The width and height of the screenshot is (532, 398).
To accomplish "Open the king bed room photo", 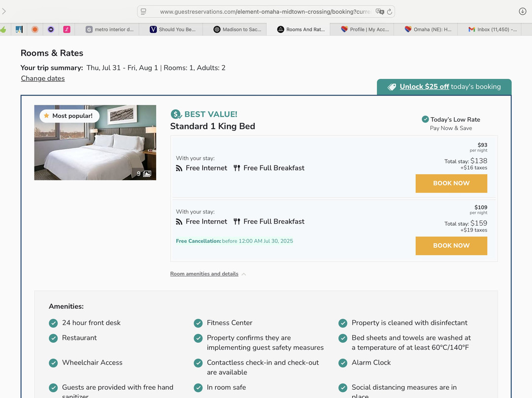I will (95, 143).
